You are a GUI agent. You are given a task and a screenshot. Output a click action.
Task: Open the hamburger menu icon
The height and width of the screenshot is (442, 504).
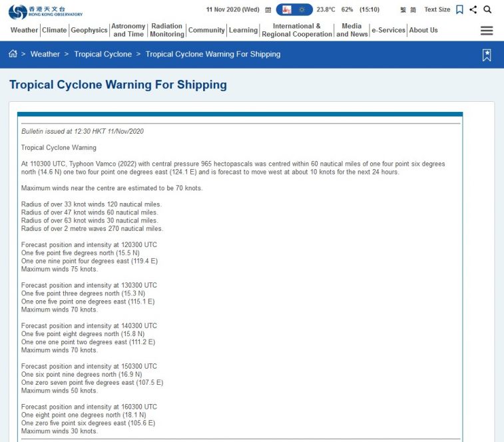pyautogui.click(x=487, y=31)
